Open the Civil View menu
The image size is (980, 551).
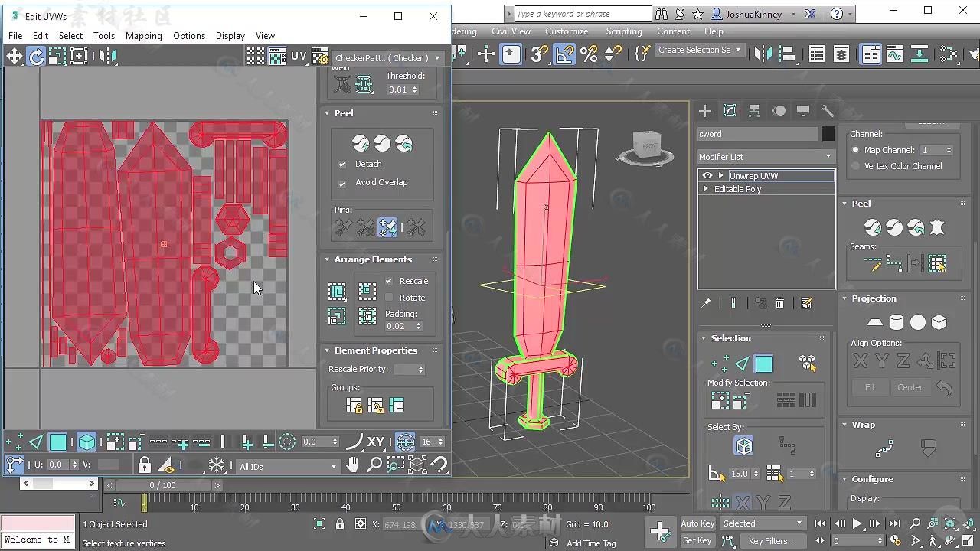pos(511,31)
